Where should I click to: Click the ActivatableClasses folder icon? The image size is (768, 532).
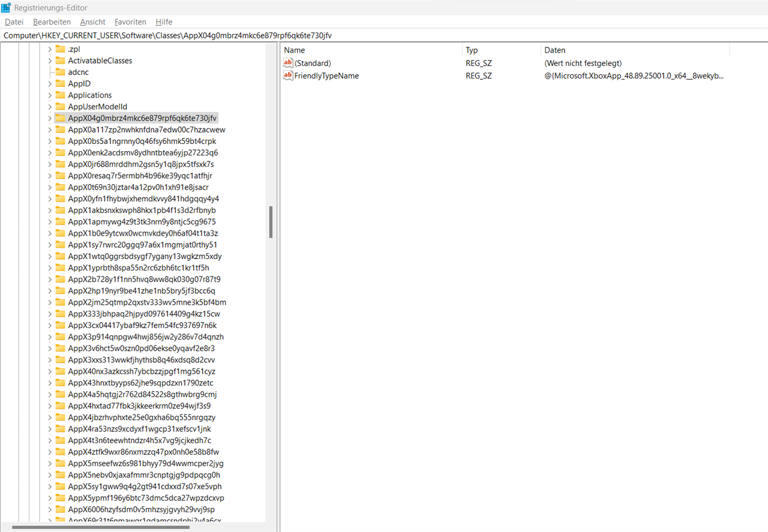[x=60, y=61]
